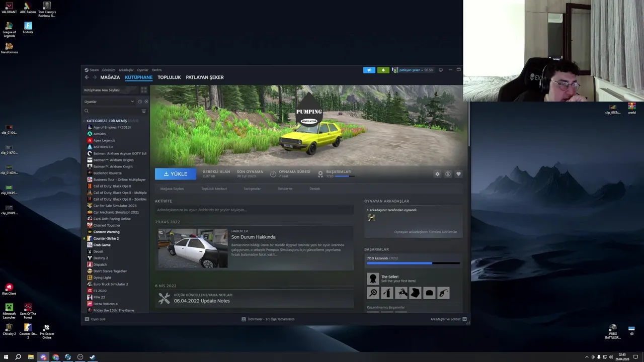Switch to the TOPLULUK tab
This screenshot has width=644, height=362.
click(x=169, y=77)
